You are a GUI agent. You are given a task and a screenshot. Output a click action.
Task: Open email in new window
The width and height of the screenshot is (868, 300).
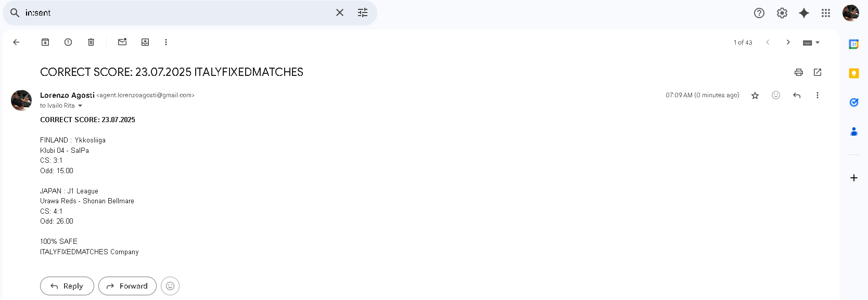818,72
